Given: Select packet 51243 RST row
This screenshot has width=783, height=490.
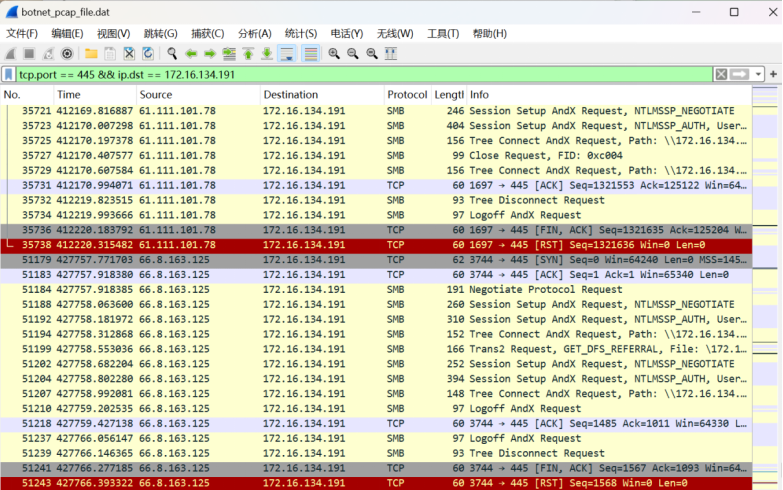Looking at the screenshot, I should pos(376,483).
